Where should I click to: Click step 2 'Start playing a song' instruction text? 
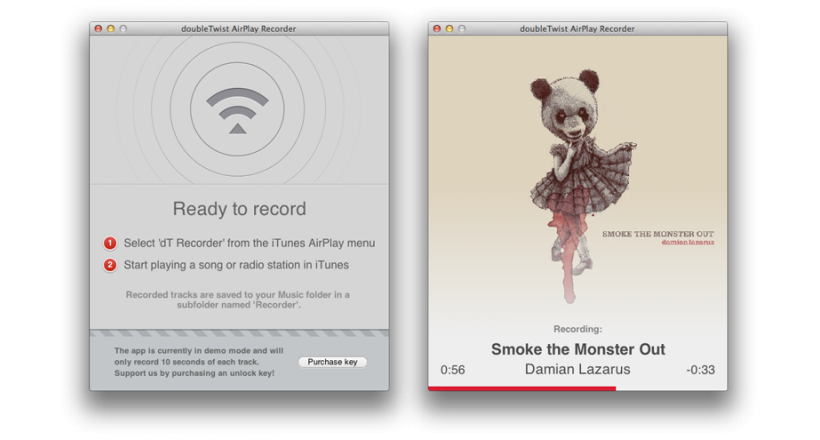click(x=236, y=265)
